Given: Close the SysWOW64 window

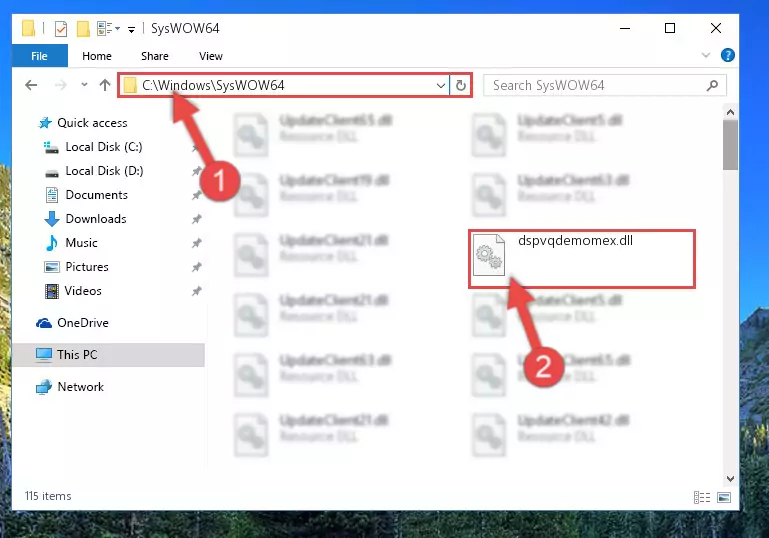Looking at the screenshot, I should 716,28.
